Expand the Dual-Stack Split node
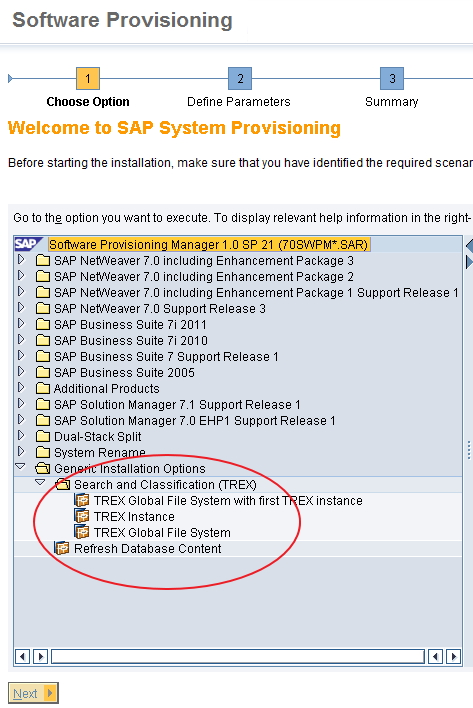The image size is (473, 708). (x=21, y=436)
